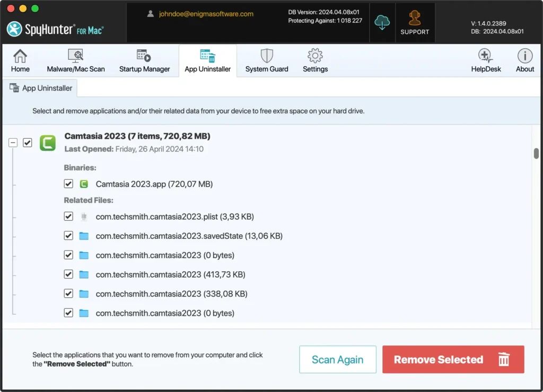Click the Remove Selected button
The image size is (543, 392).
453,360
